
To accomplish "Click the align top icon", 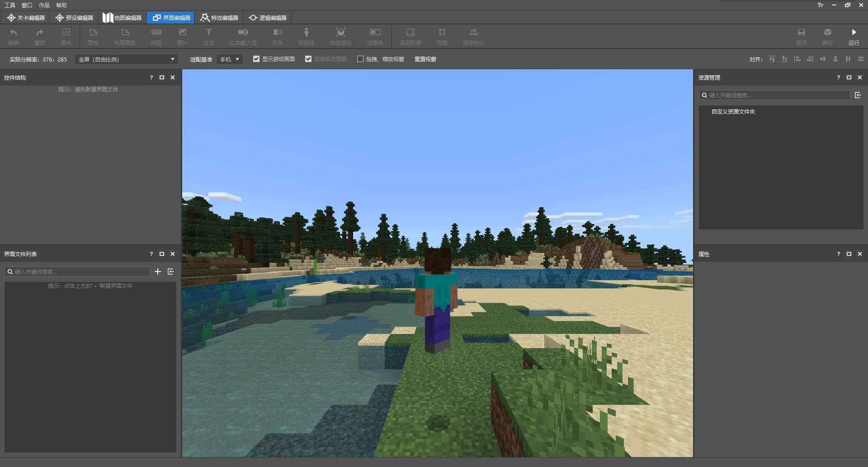I will [x=772, y=59].
